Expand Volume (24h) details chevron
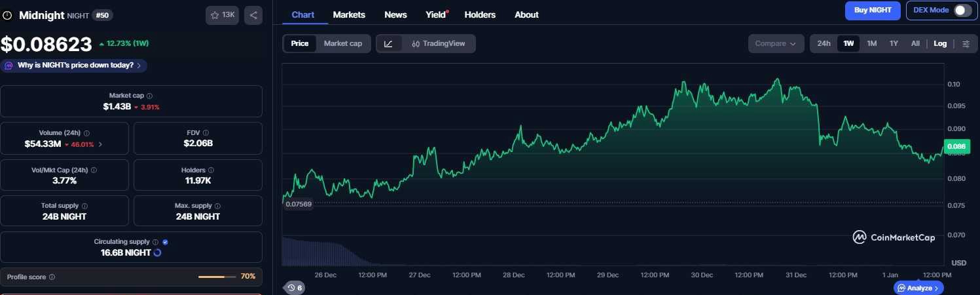 pyautogui.click(x=100, y=144)
